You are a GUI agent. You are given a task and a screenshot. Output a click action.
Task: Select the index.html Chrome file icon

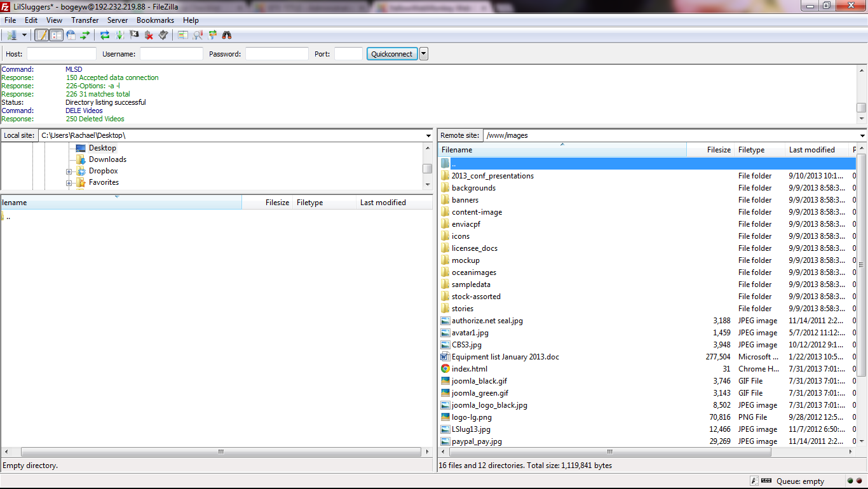pos(445,369)
